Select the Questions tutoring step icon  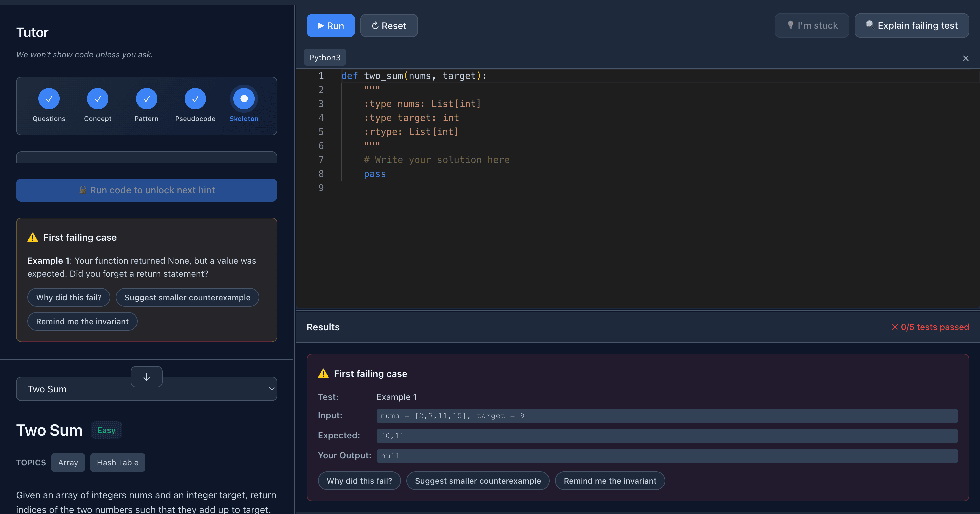(x=49, y=99)
